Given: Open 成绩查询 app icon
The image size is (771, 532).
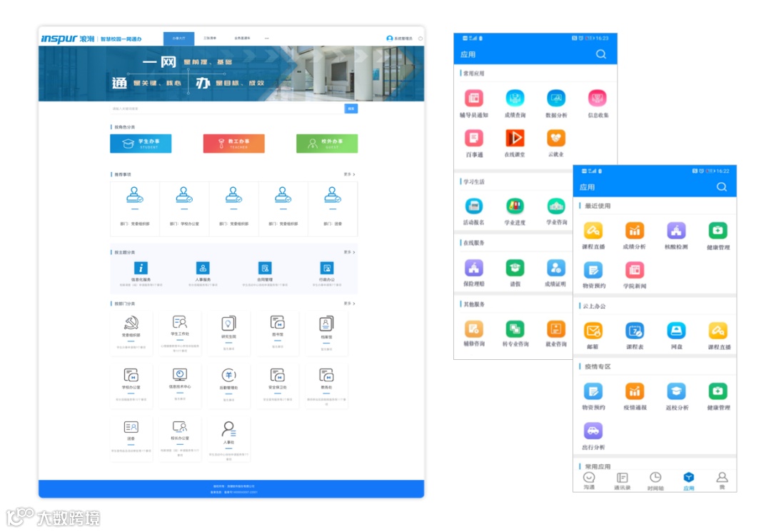Looking at the screenshot, I should pyautogui.click(x=515, y=98).
